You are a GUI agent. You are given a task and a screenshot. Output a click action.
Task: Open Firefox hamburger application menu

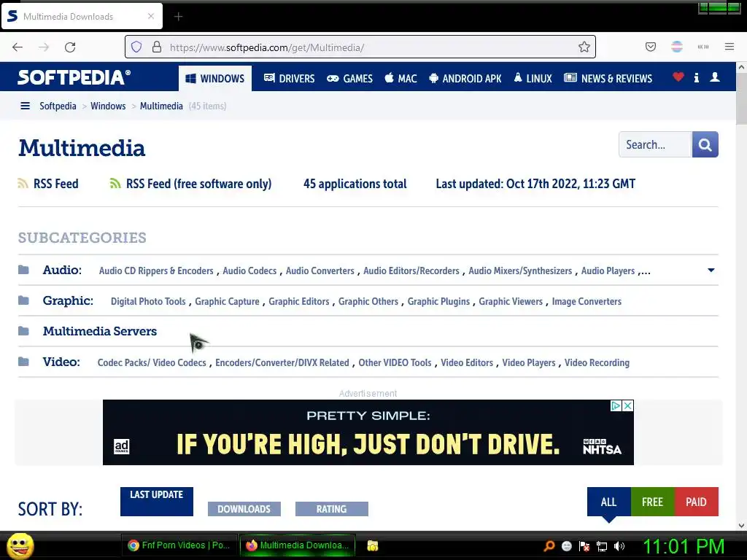[729, 47]
